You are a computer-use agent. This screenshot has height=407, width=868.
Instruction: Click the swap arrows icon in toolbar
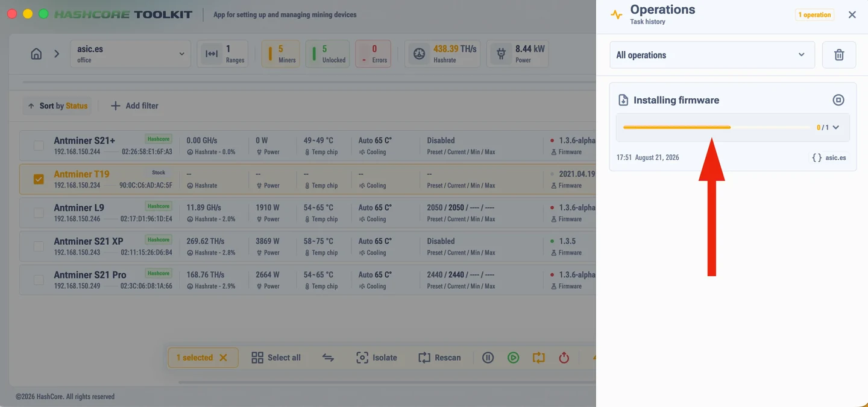[x=328, y=358]
